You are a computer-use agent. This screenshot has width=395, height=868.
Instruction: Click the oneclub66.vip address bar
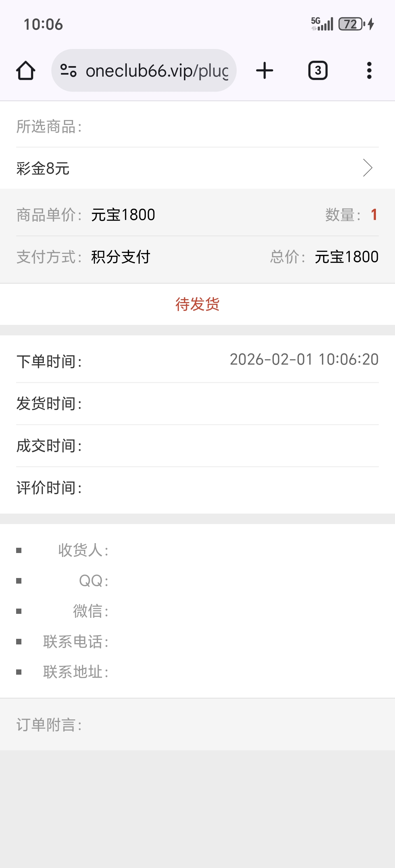157,70
